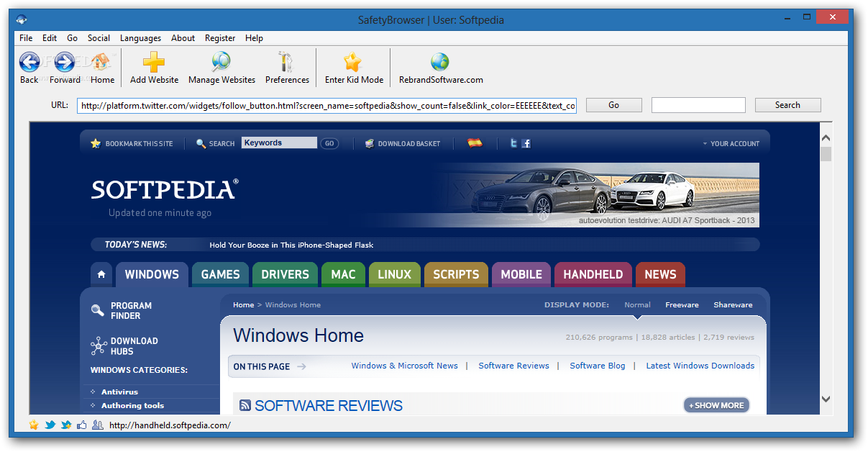The width and height of the screenshot is (868, 452).
Task: Open the Register menu
Action: click(220, 38)
